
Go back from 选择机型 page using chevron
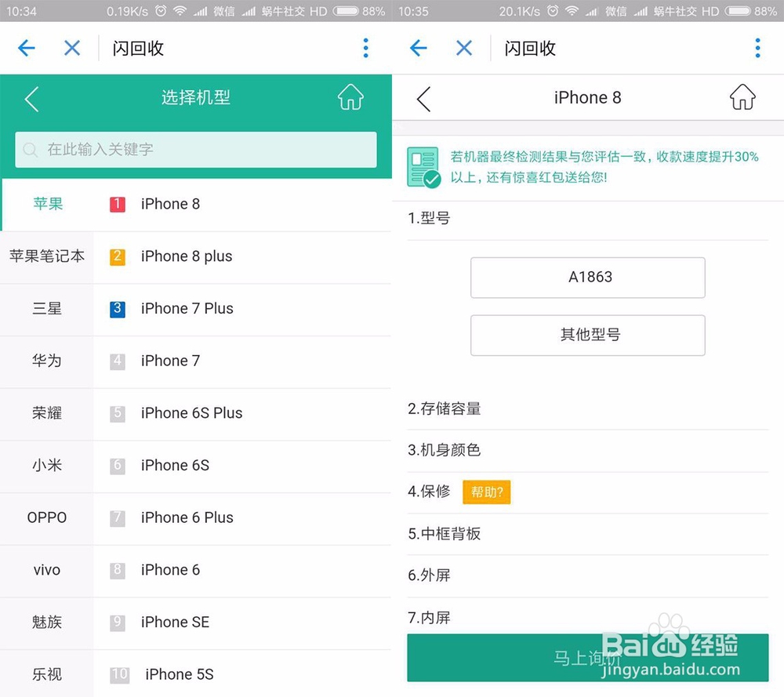tap(31, 99)
